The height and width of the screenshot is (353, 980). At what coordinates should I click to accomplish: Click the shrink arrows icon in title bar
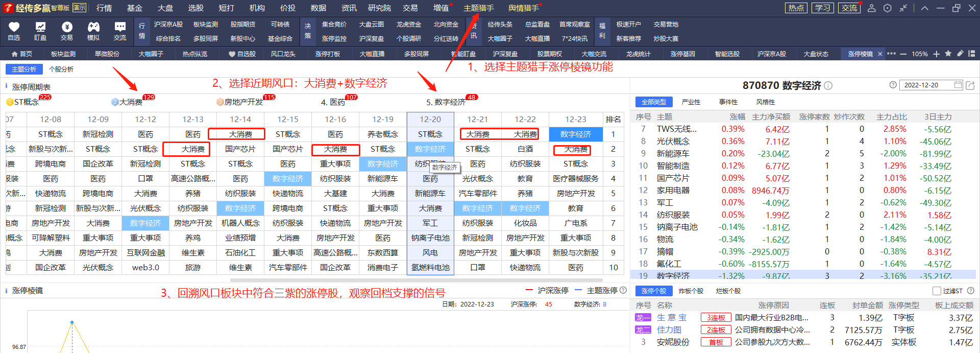903,8
